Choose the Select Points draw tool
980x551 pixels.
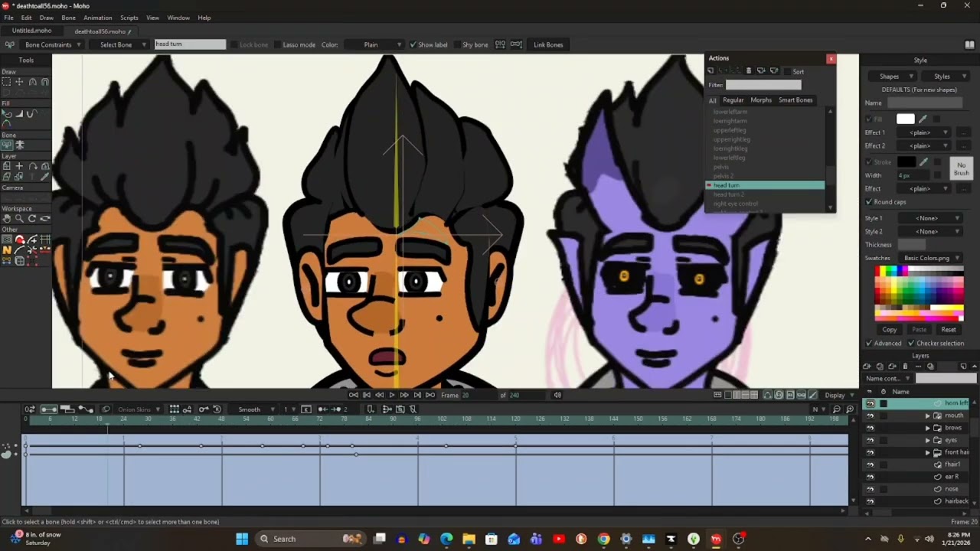7,82
